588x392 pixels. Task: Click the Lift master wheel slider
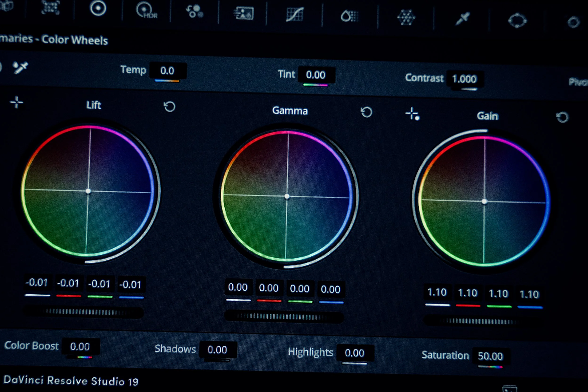click(83, 312)
